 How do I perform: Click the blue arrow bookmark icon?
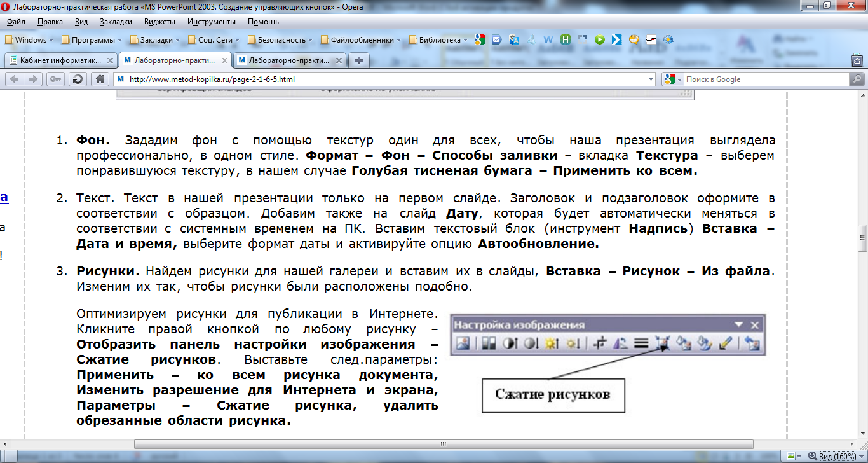pyautogui.click(x=616, y=39)
